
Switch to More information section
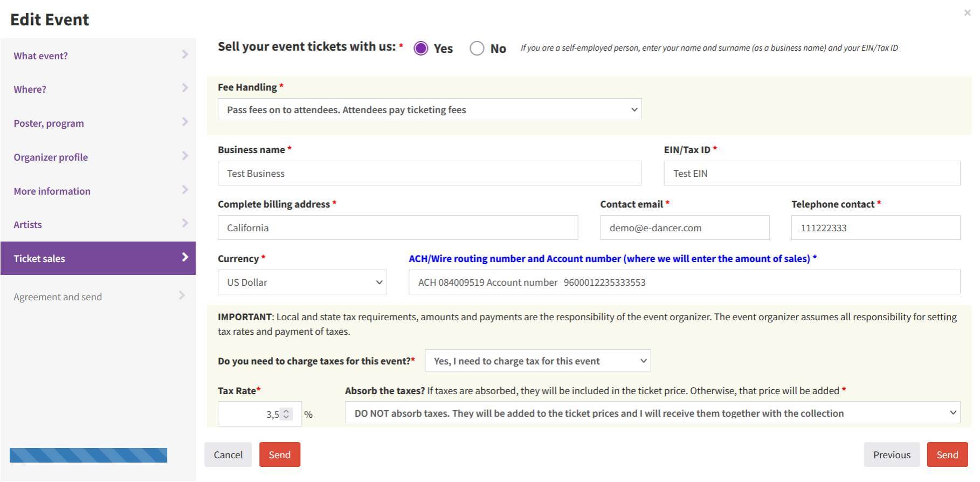98,191
